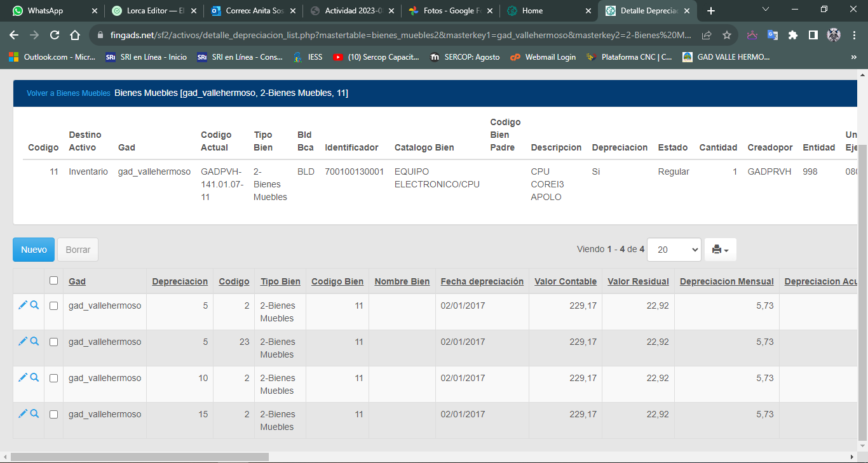Click magnifier view icon in second row
This screenshot has width=868, height=463.
click(x=34, y=342)
